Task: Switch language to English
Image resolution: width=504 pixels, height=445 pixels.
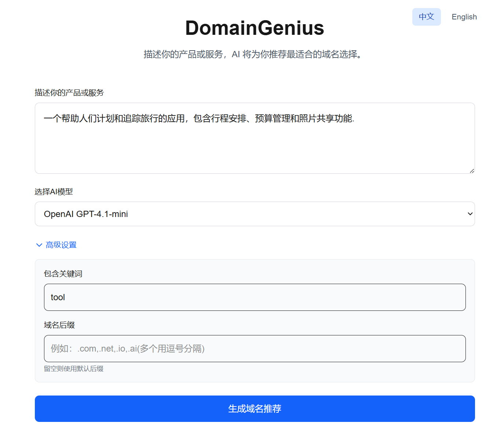Action: pyautogui.click(x=464, y=17)
